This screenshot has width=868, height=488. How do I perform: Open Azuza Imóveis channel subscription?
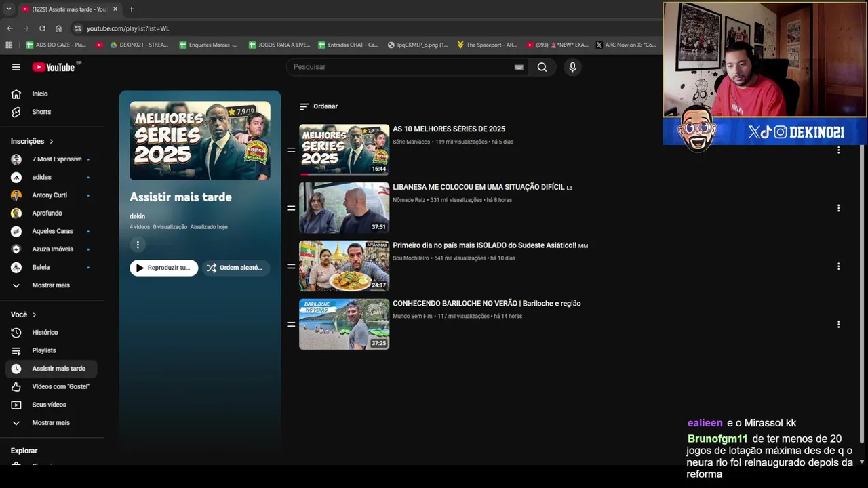click(52, 249)
